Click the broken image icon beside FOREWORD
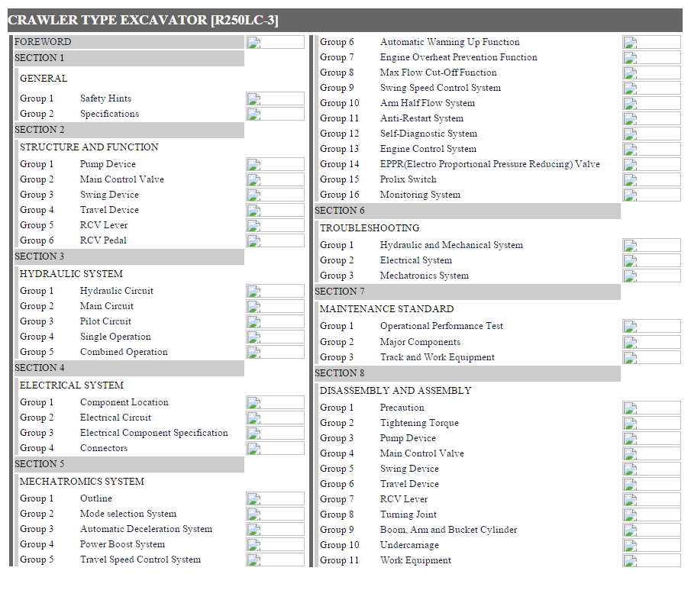 [275, 42]
